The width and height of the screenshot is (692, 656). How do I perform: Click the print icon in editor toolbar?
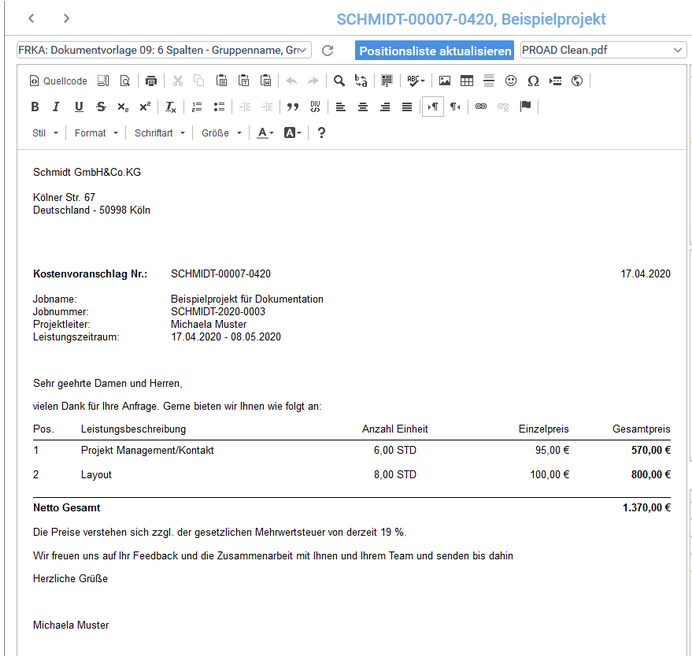click(151, 81)
